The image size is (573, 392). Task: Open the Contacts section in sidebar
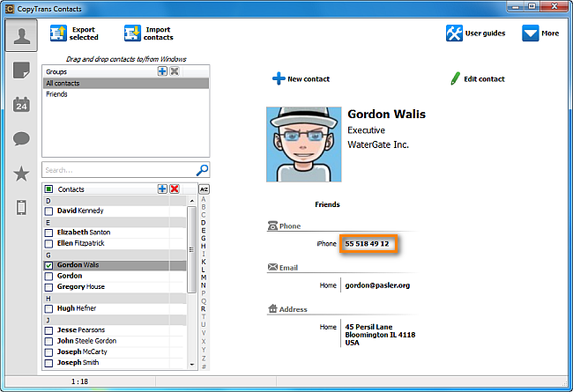21,36
